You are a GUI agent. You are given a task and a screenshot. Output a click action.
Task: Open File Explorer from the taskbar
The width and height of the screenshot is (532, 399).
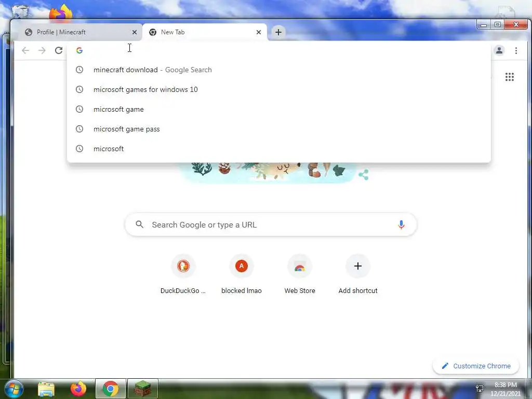(46, 389)
